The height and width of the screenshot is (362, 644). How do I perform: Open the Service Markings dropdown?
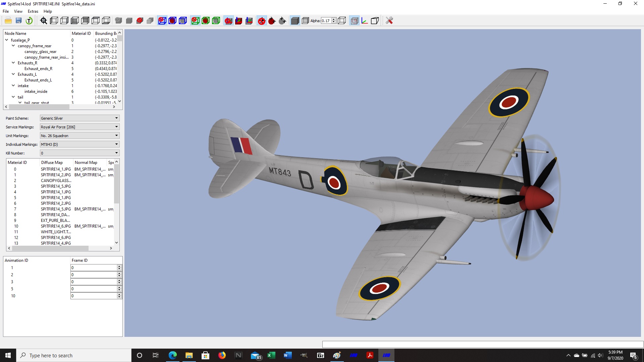79,127
